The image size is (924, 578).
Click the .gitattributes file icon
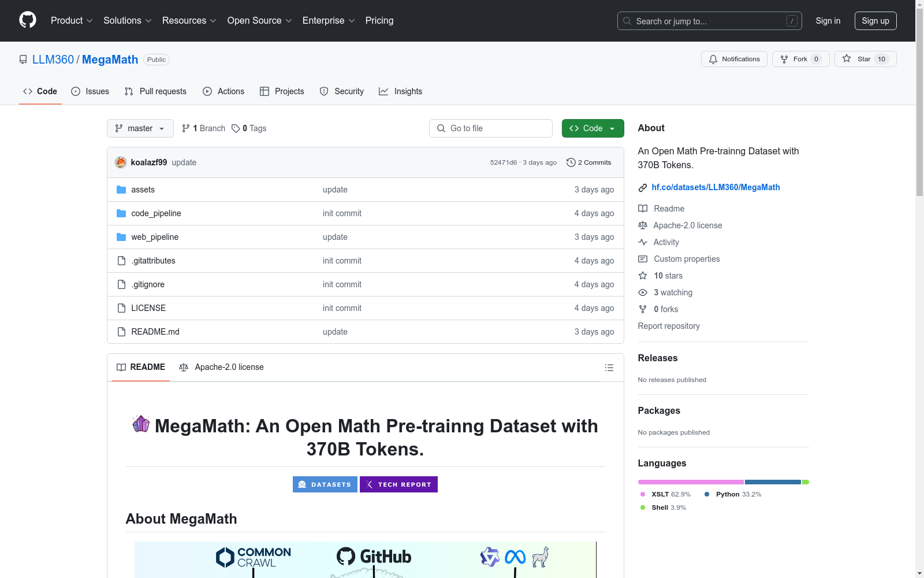click(x=121, y=261)
